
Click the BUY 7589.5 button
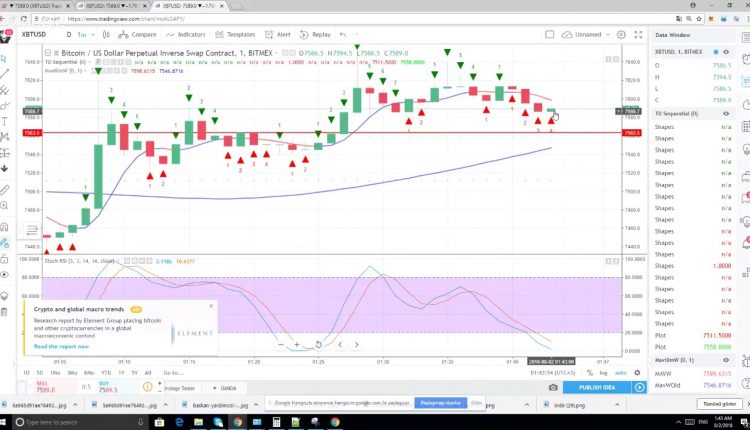coord(117,387)
